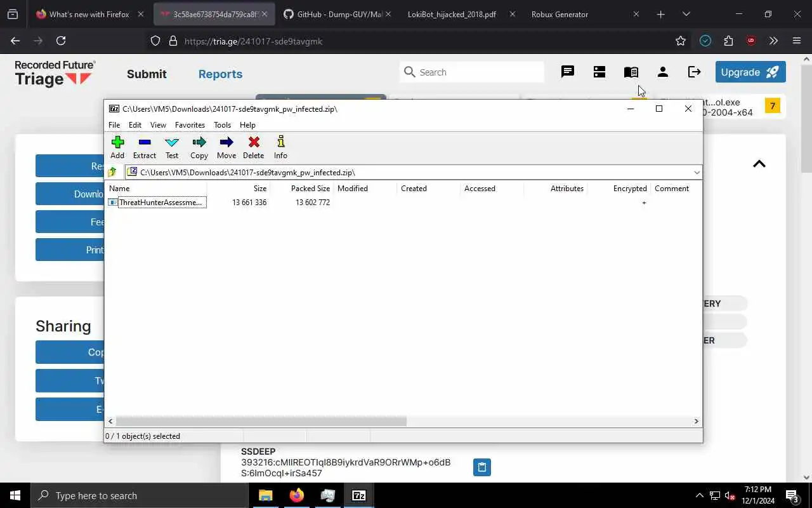Click the Firefox URL address bar
812x508 pixels.
point(419,41)
